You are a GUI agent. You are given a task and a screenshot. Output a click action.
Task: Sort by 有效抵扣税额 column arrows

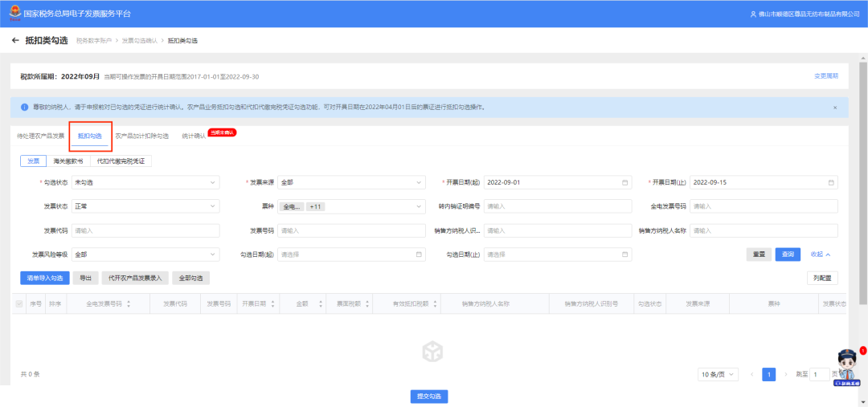tap(435, 304)
